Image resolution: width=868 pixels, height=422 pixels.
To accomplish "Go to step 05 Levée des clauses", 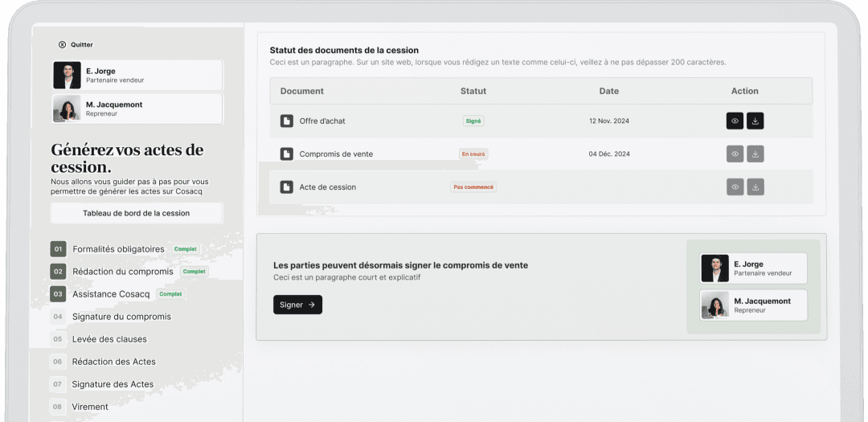I will click(99, 339).
